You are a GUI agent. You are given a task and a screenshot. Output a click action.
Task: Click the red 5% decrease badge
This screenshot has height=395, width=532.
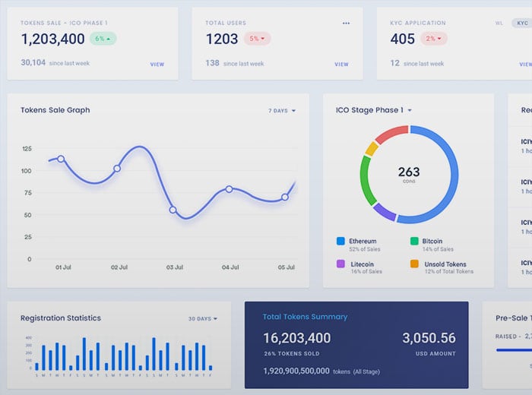pyautogui.click(x=257, y=39)
